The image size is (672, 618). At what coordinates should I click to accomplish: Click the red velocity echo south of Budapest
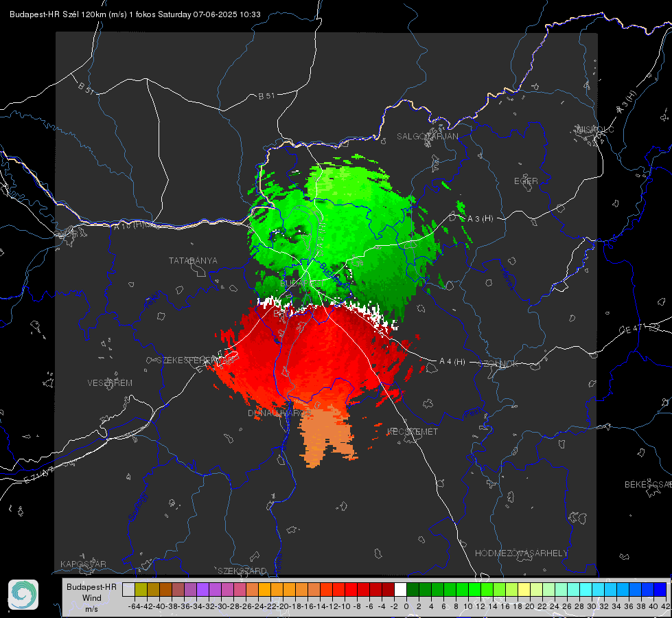(x=313, y=356)
